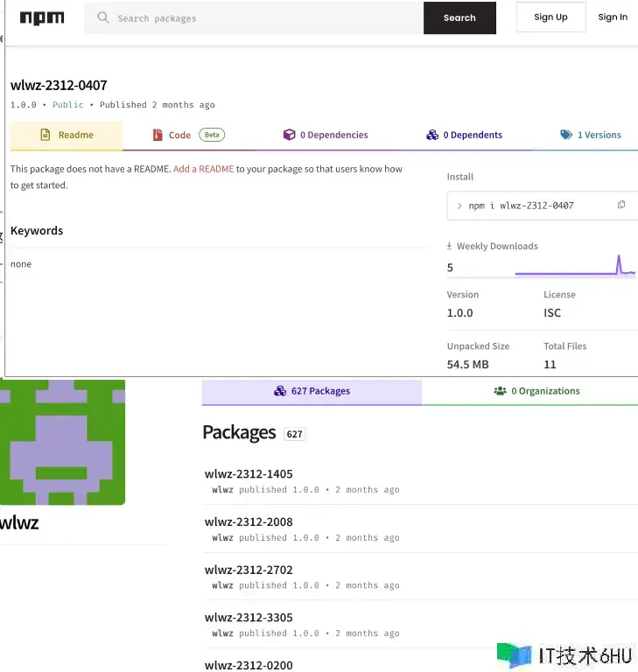Click the Total Files value 11
The image size is (638, 672).
point(550,364)
